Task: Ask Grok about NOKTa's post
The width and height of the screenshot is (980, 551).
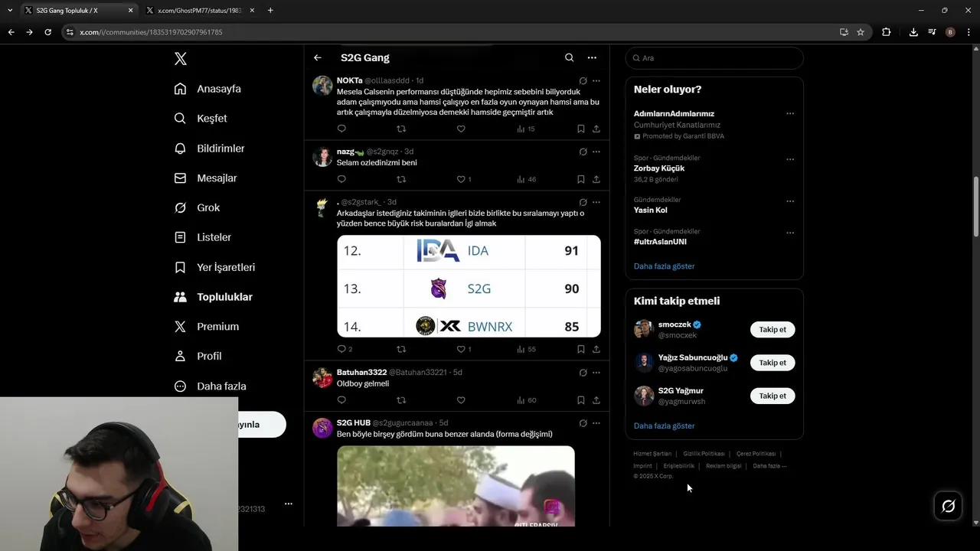Action: click(x=583, y=80)
